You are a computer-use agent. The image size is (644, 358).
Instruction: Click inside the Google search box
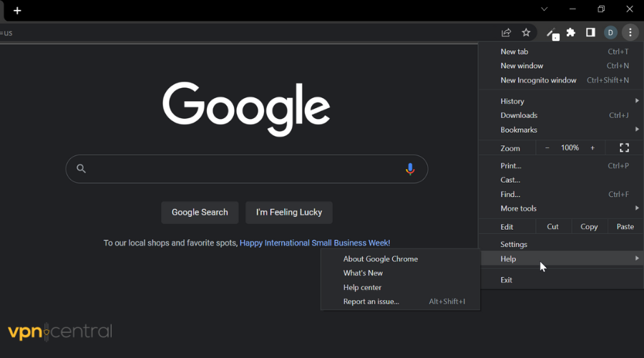click(x=243, y=169)
